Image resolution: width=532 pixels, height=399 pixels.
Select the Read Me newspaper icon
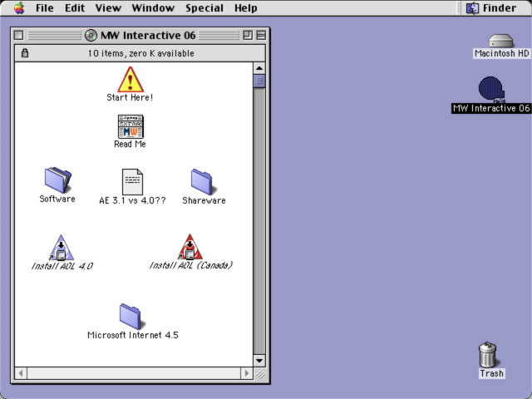coord(131,126)
